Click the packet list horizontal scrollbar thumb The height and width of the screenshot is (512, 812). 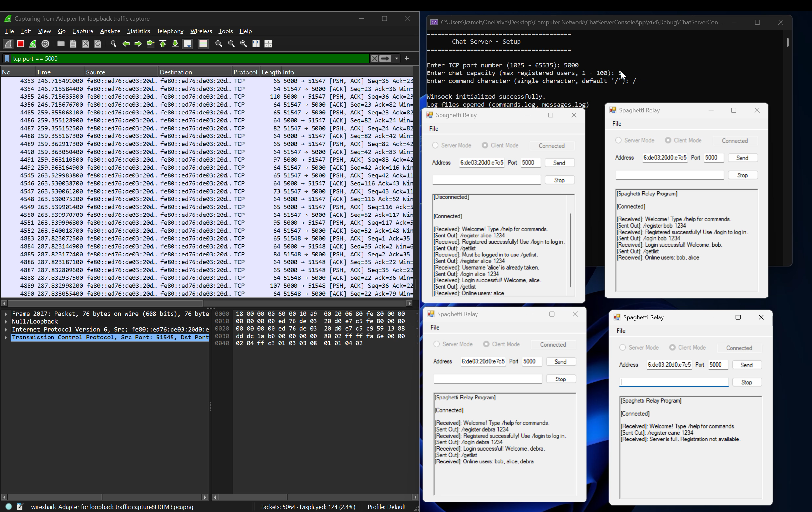click(105, 303)
